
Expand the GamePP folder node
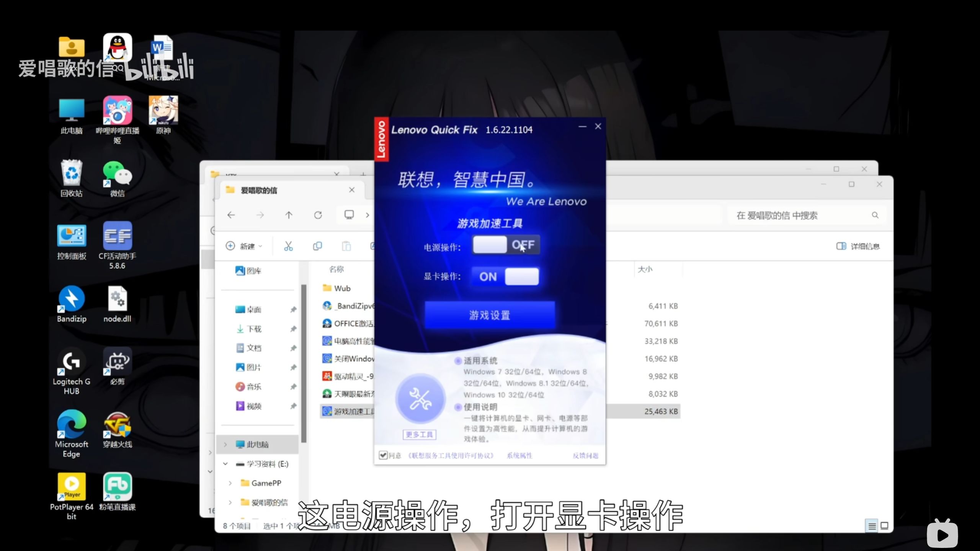(230, 483)
